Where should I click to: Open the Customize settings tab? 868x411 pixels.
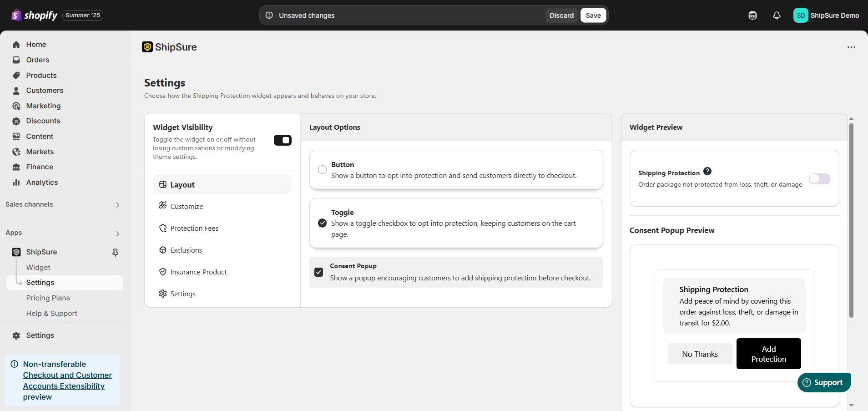point(222,206)
